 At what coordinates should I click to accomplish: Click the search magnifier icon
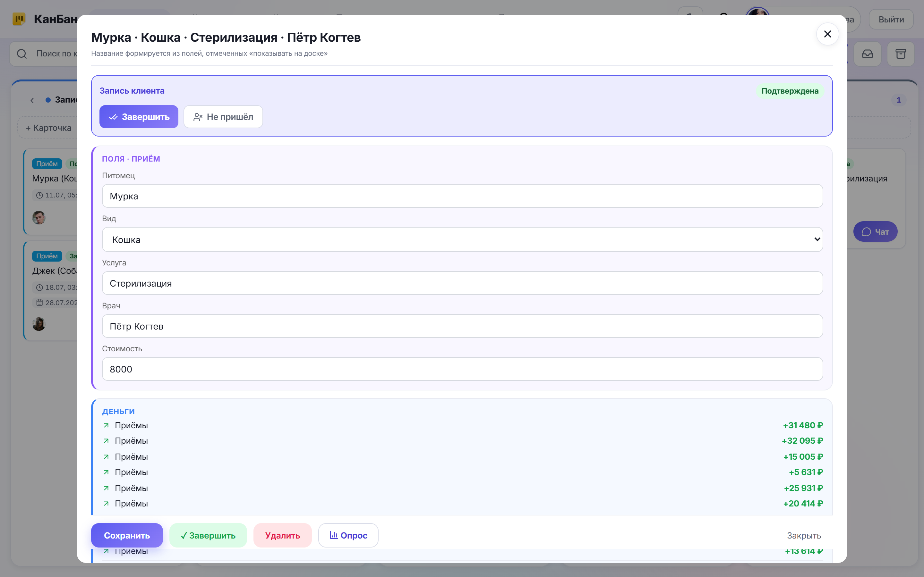tap(22, 54)
